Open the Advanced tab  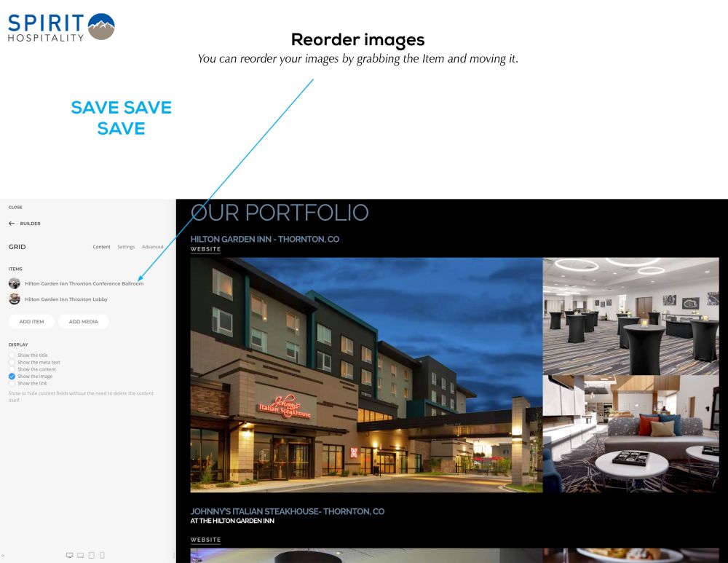click(x=152, y=247)
